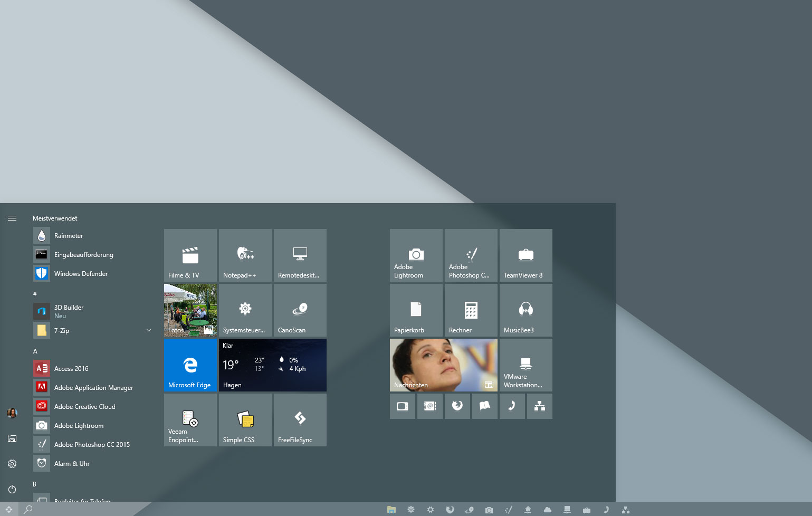Launch the VMware Workstation tile

pos(526,365)
